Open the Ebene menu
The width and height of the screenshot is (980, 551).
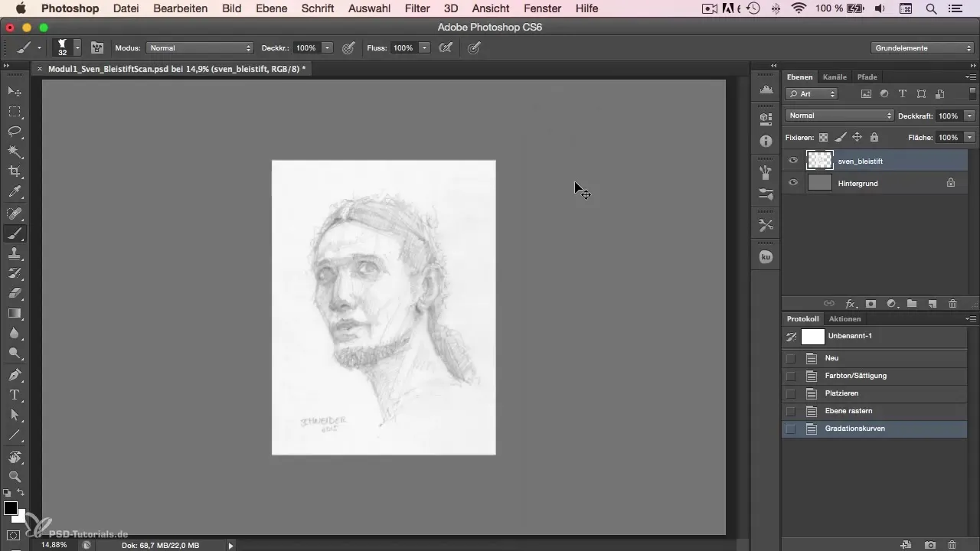point(272,8)
